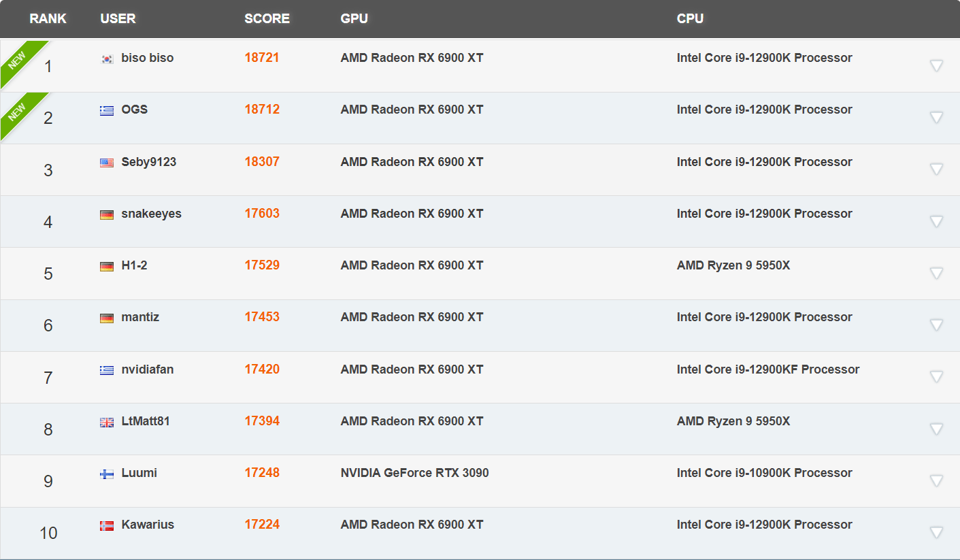Expand the OGS result row
The image size is (960, 560).
938,116
